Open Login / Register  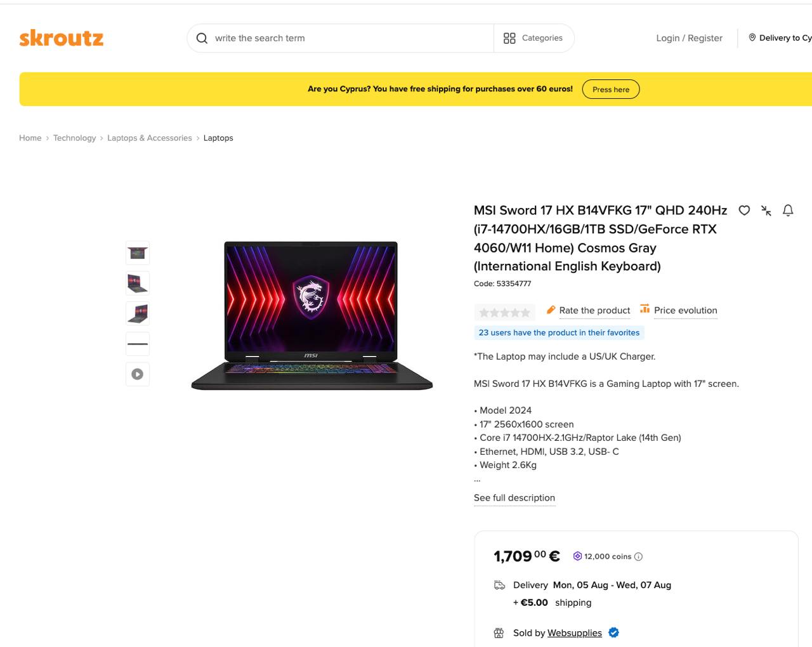click(x=689, y=38)
